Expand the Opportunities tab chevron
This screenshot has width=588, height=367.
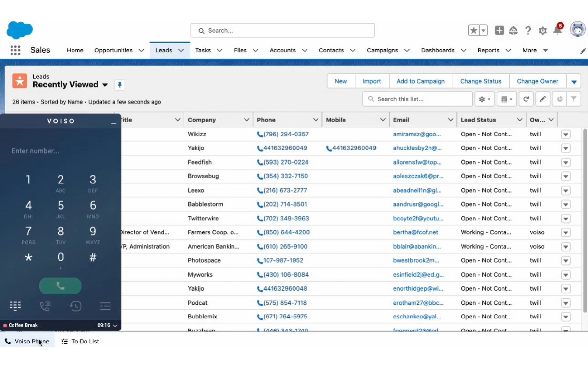click(141, 50)
